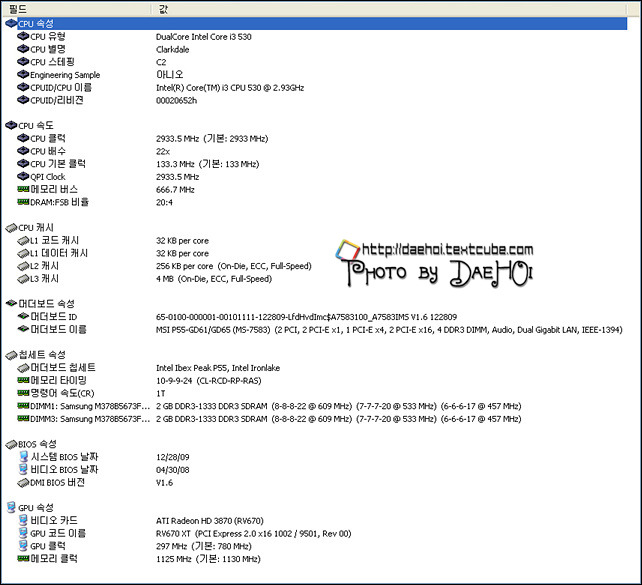
Task: Select the DualCore Intel Core i3 530 value
Action: coord(203,37)
